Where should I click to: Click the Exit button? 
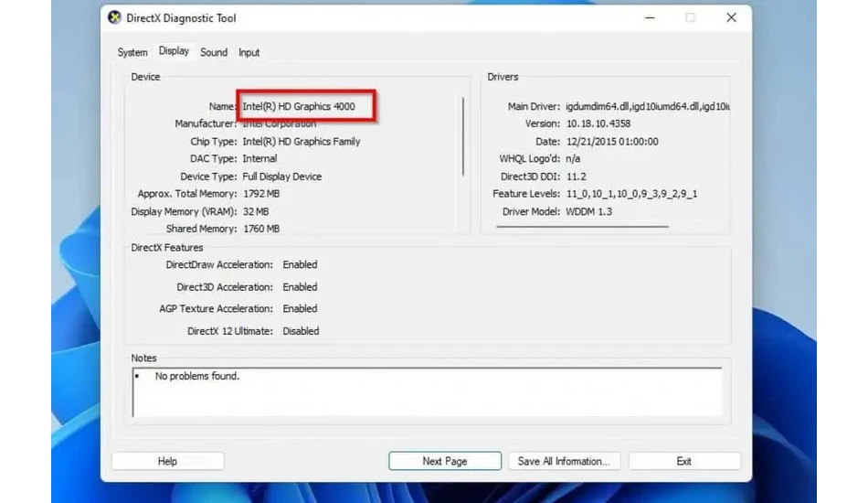click(x=684, y=461)
